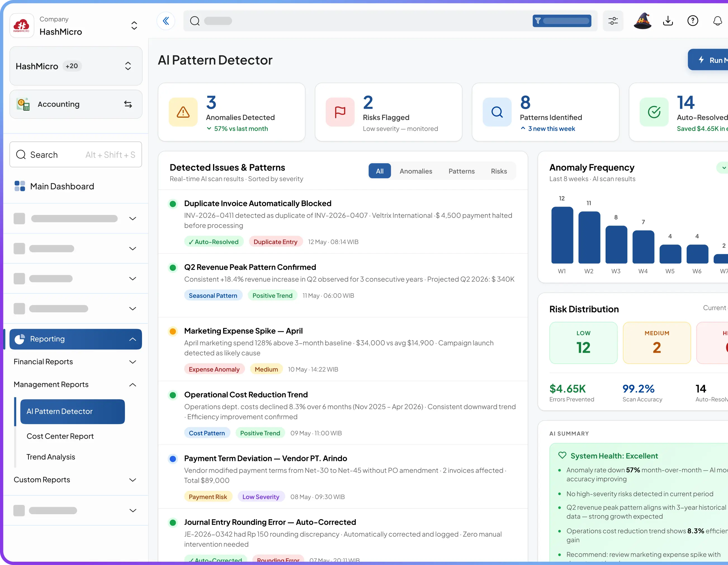Open Cost Center Report
The width and height of the screenshot is (728, 565).
60,436
